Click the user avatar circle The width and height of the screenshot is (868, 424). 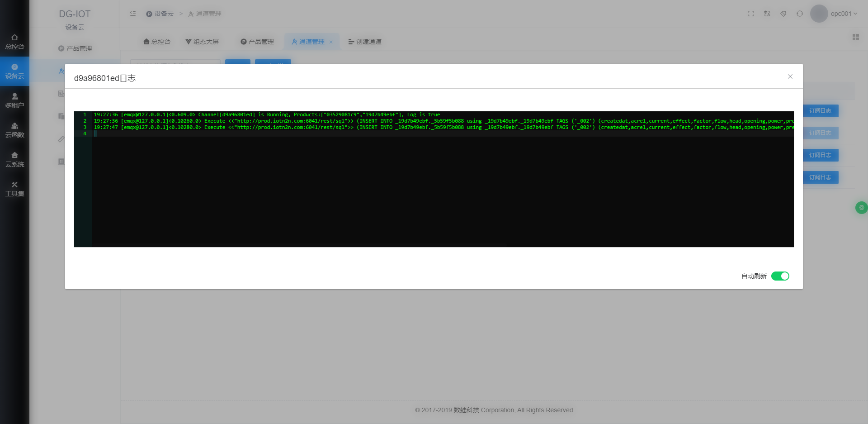(x=819, y=14)
